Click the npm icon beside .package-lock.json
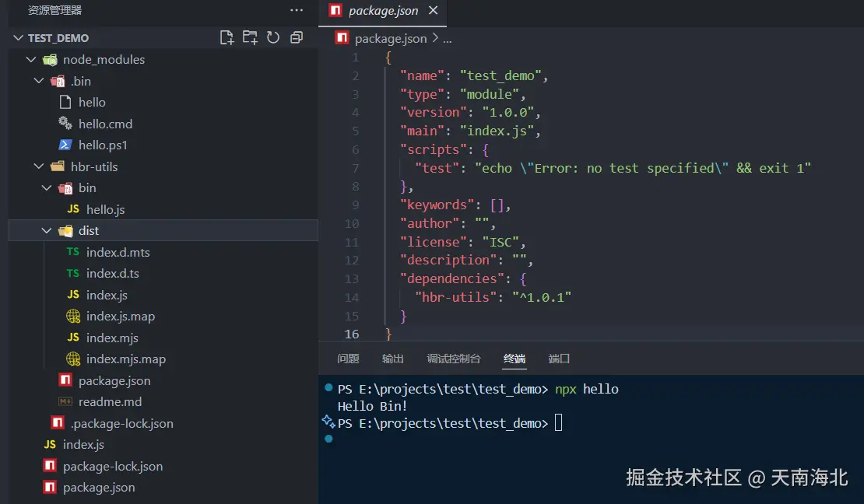This screenshot has height=504, width=864. click(x=58, y=422)
